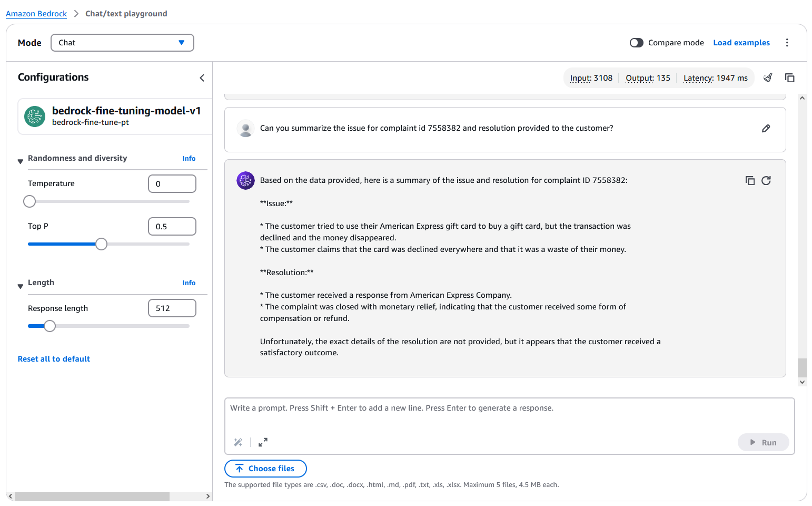Click the chat vertical scrollbar thumb
Image resolution: width=812 pixels, height=506 pixels.
[802, 368]
